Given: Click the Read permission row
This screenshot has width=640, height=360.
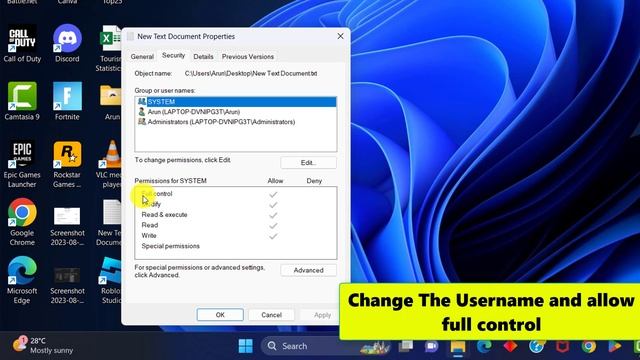Looking at the screenshot, I should [236, 225].
